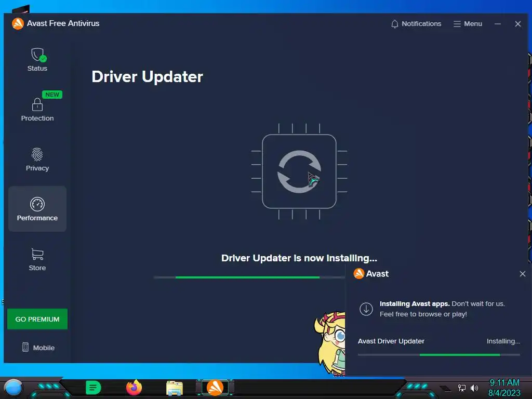Open the Notifications bell
Image resolution: width=532 pixels, height=399 pixels.
tap(416, 24)
